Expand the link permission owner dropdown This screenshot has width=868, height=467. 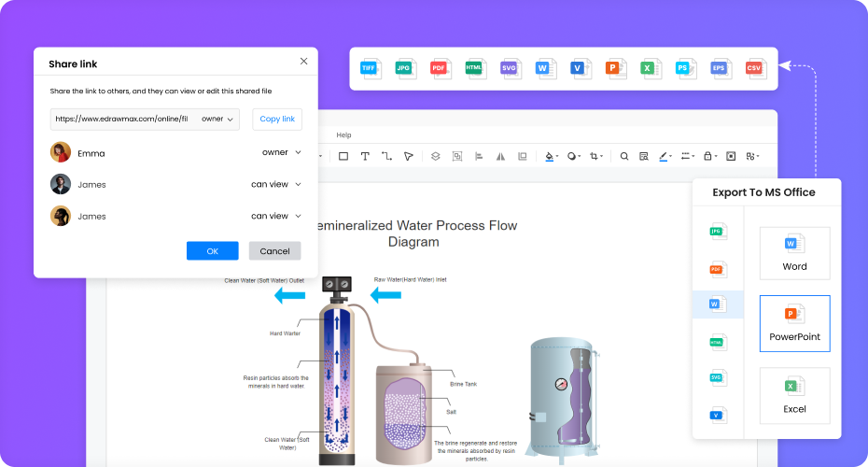point(218,119)
